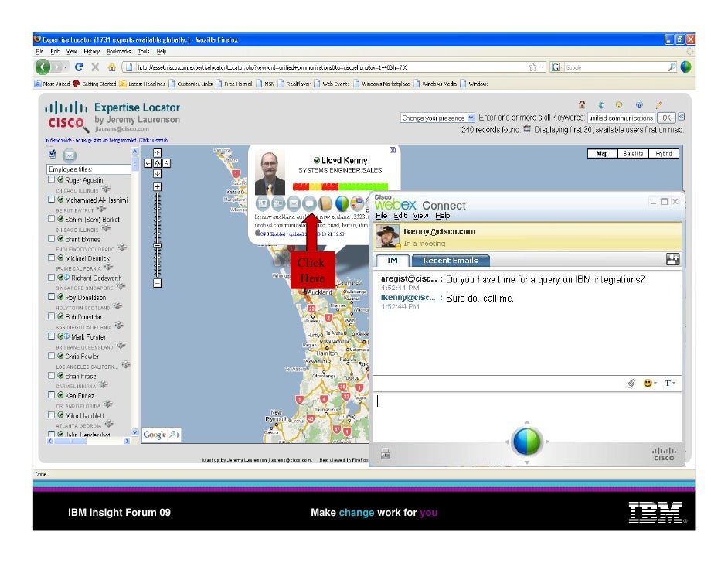
Task: Click the yellow star icon above the keyword field
Action: tap(619, 104)
